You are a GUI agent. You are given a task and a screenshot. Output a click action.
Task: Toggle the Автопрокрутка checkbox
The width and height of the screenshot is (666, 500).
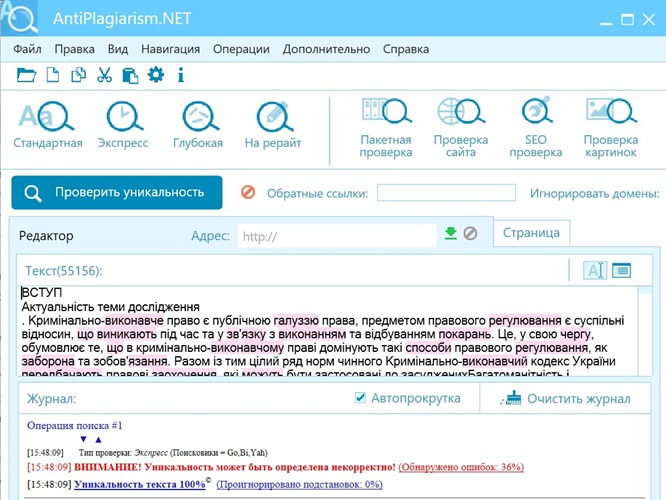click(361, 399)
